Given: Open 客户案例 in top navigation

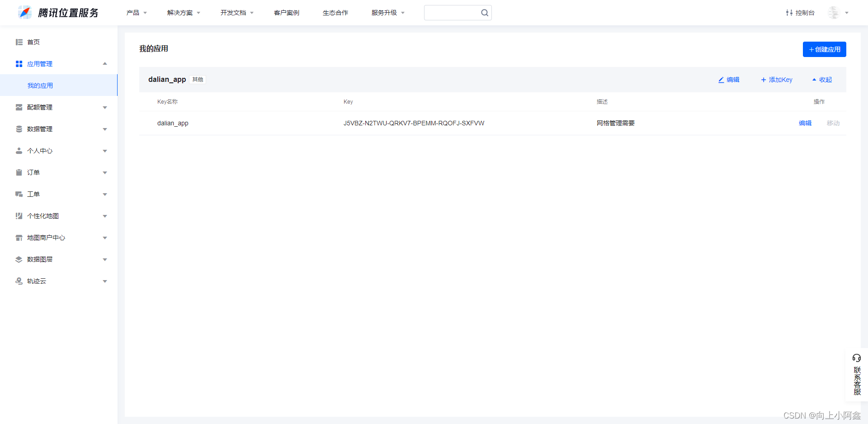Looking at the screenshot, I should (287, 13).
